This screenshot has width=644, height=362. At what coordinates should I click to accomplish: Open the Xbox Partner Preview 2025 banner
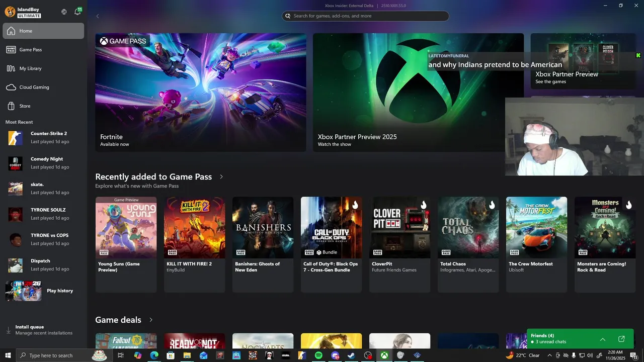(418, 93)
